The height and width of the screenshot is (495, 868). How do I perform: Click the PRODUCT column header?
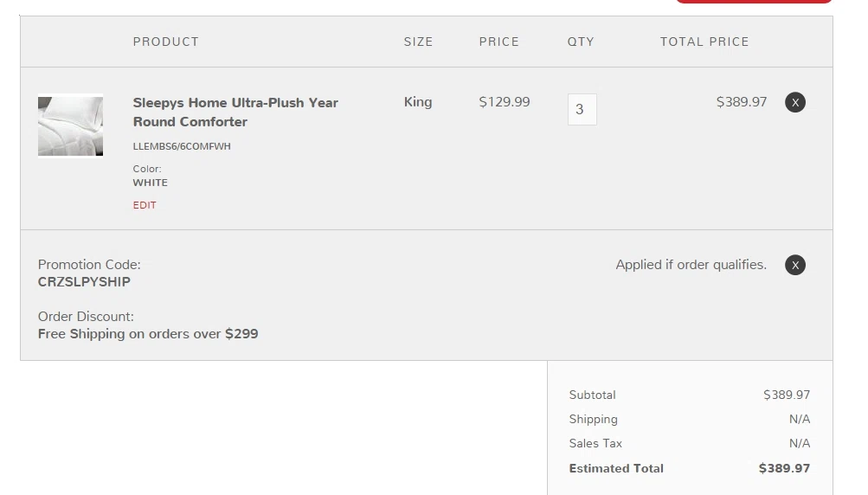[x=165, y=42]
